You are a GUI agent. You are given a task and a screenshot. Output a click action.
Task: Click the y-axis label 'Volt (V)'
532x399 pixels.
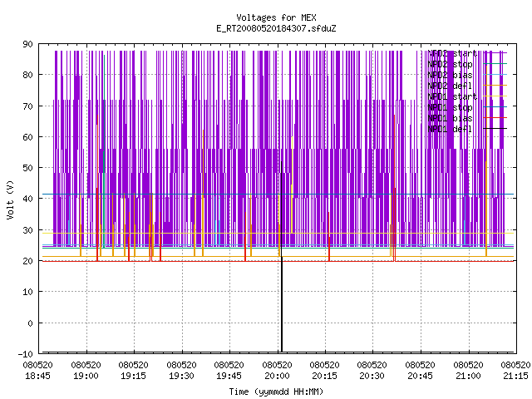click(x=10, y=199)
